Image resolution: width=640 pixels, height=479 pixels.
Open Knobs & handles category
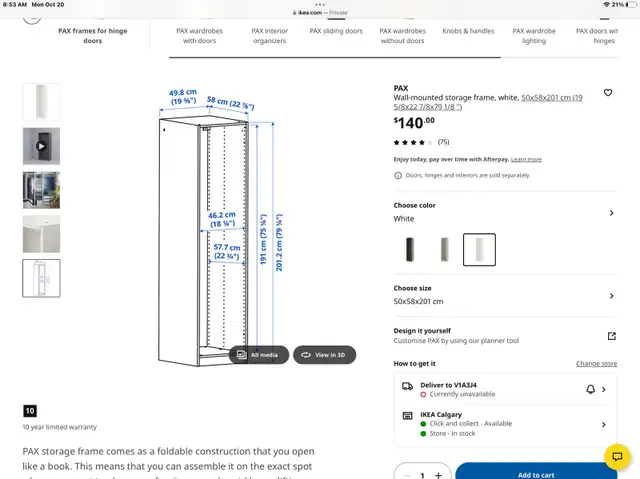point(468,31)
